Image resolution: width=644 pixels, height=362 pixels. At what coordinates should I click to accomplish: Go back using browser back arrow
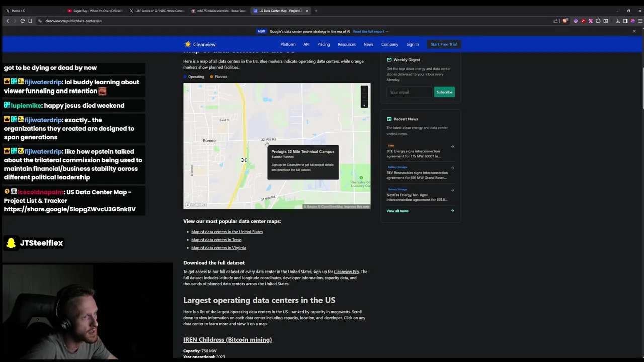point(8,21)
